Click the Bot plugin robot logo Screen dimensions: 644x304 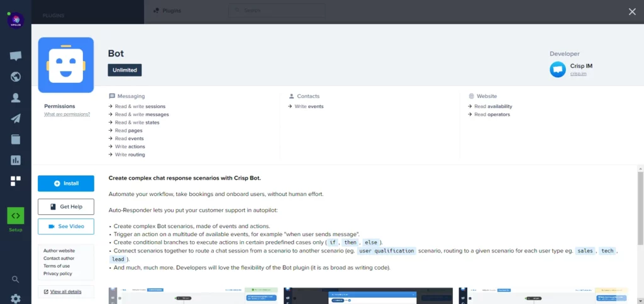coord(66,65)
